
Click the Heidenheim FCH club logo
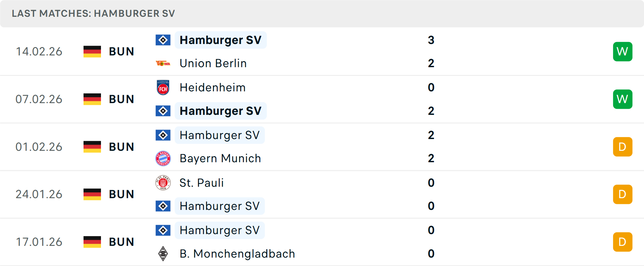[163, 88]
